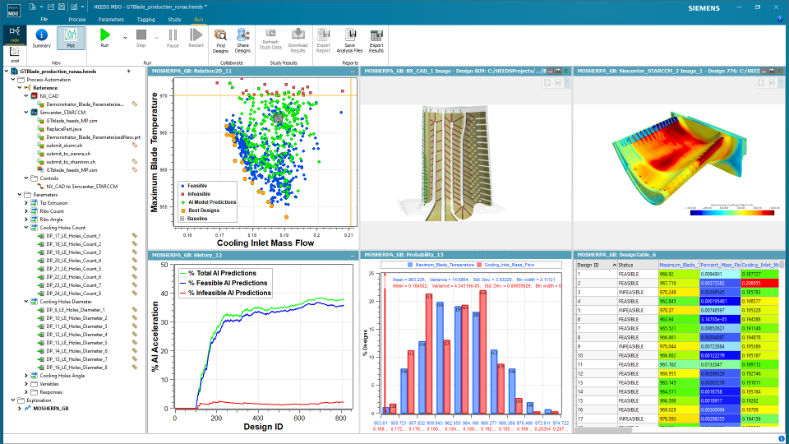Screen dimensions: 789x444
Task: Click the Export Results icon
Action: point(376,40)
